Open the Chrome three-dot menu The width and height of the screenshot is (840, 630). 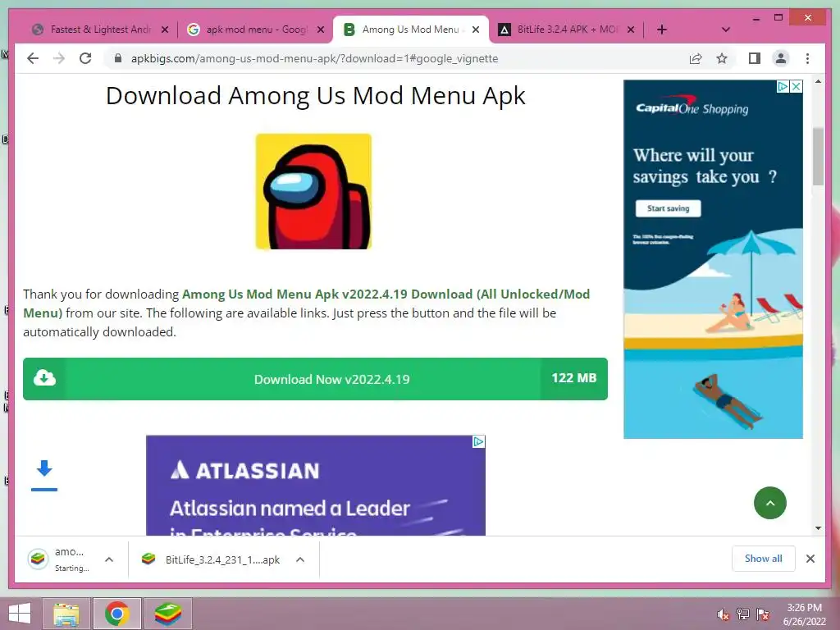(807, 58)
